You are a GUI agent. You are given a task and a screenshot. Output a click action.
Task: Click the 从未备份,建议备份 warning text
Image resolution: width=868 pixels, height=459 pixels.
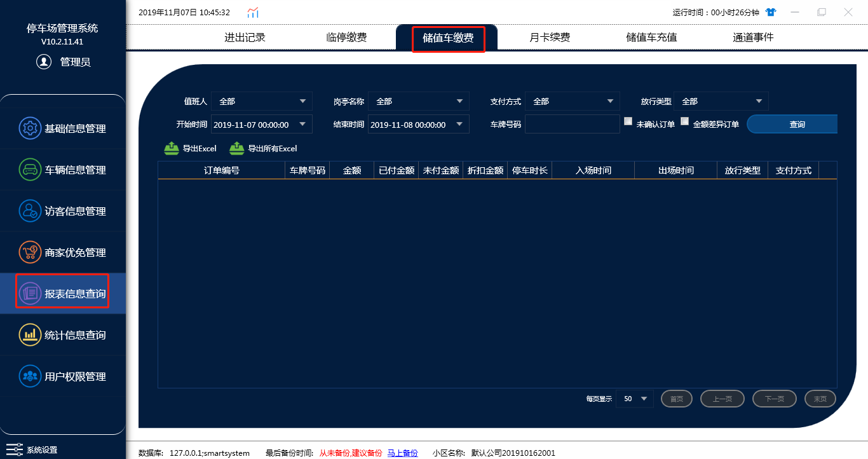pos(351,453)
